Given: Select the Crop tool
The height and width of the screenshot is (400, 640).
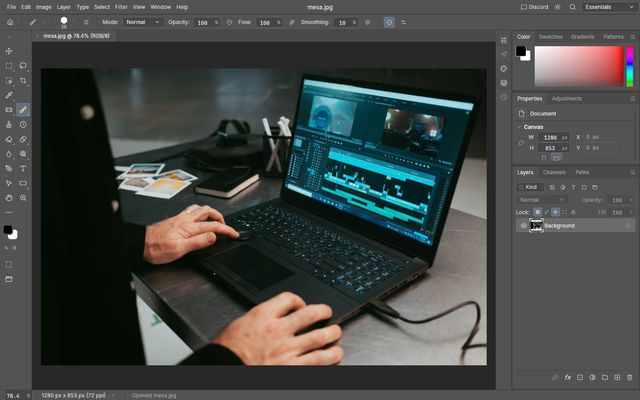Looking at the screenshot, I should (23, 80).
